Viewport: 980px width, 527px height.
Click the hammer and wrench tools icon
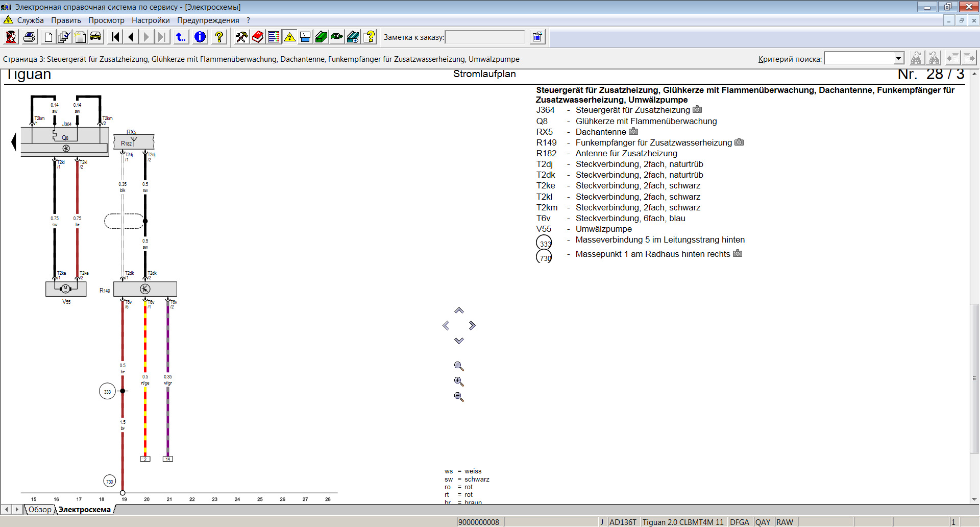(x=241, y=37)
